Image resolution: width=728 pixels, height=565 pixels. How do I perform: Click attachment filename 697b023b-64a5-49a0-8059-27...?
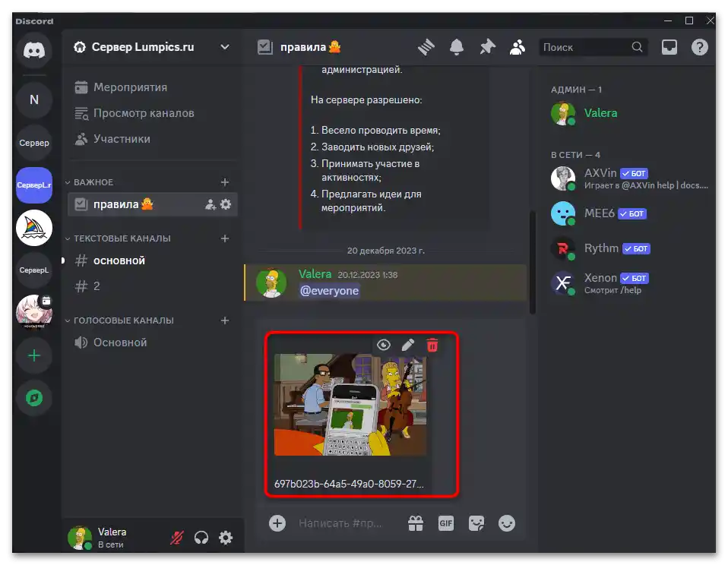(x=349, y=484)
